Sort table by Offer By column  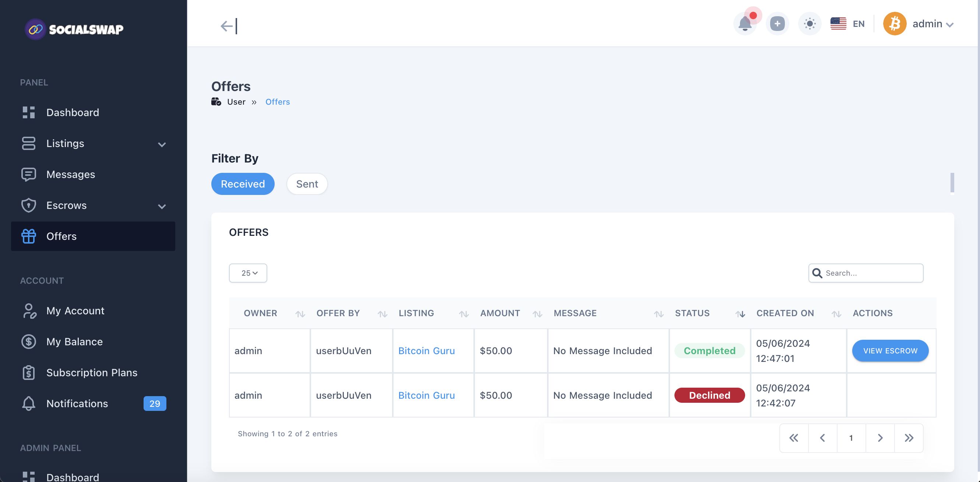point(351,313)
